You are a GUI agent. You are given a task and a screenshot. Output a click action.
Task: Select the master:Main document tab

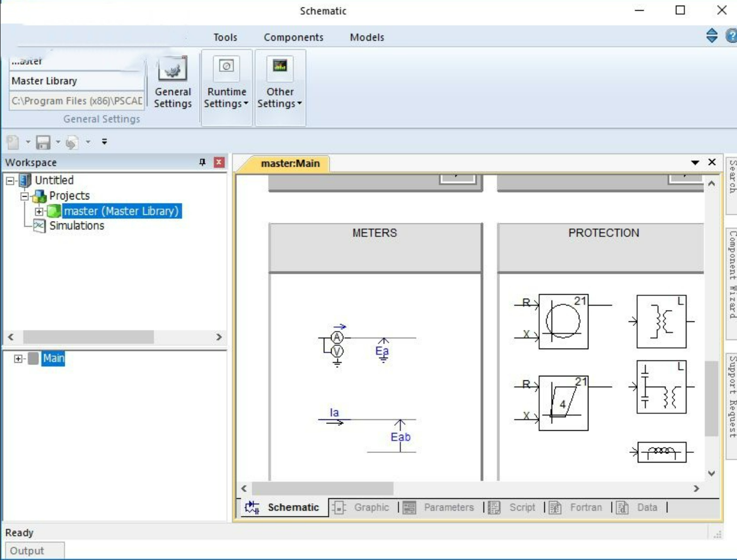290,163
